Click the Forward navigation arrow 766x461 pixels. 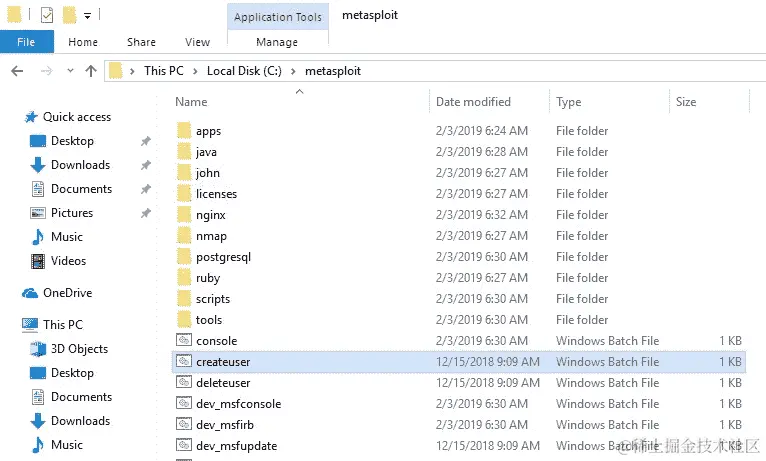click(x=46, y=71)
